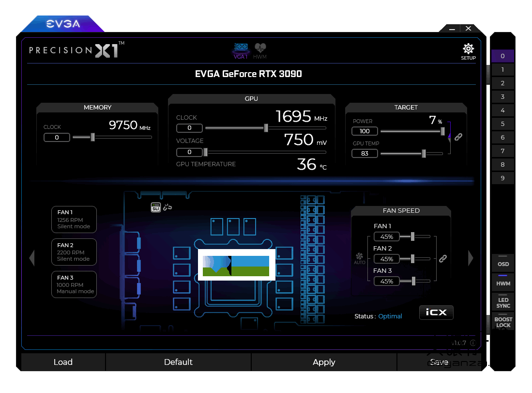The height and width of the screenshot is (393, 532).
Task: Click the GPU voltage offset input field
Action: click(x=189, y=152)
